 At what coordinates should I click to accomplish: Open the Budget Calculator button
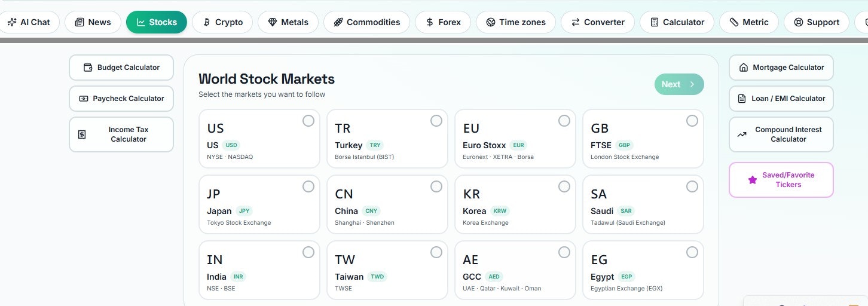pos(121,68)
